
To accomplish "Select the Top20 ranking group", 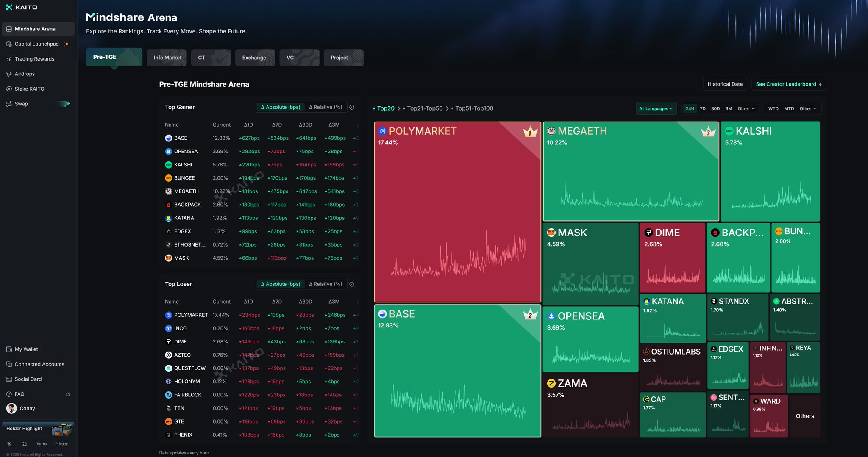I will [386, 108].
